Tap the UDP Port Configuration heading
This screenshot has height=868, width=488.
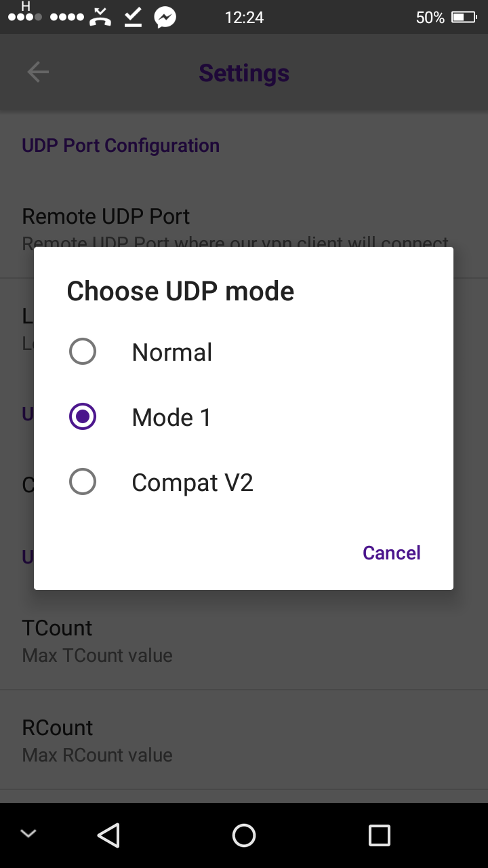coord(121,146)
